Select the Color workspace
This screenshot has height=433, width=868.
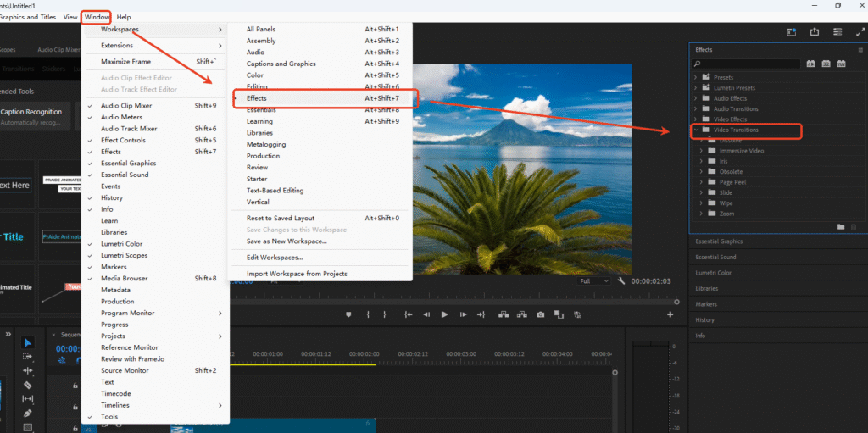pyautogui.click(x=255, y=75)
